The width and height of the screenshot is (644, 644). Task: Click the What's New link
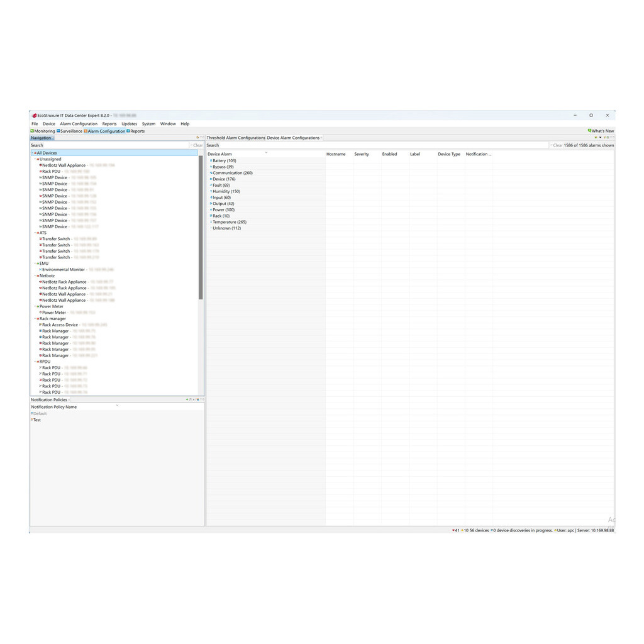tap(601, 131)
